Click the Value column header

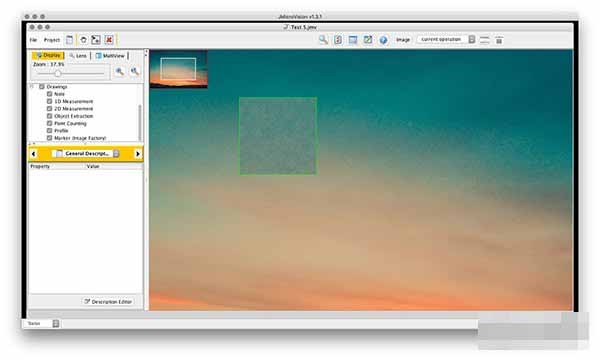point(93,166)
